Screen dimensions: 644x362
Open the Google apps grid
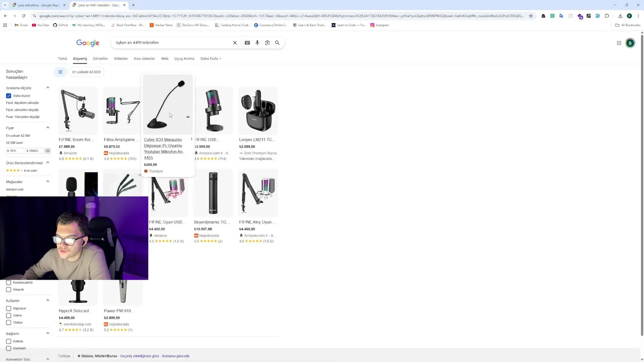pos(619,43)
